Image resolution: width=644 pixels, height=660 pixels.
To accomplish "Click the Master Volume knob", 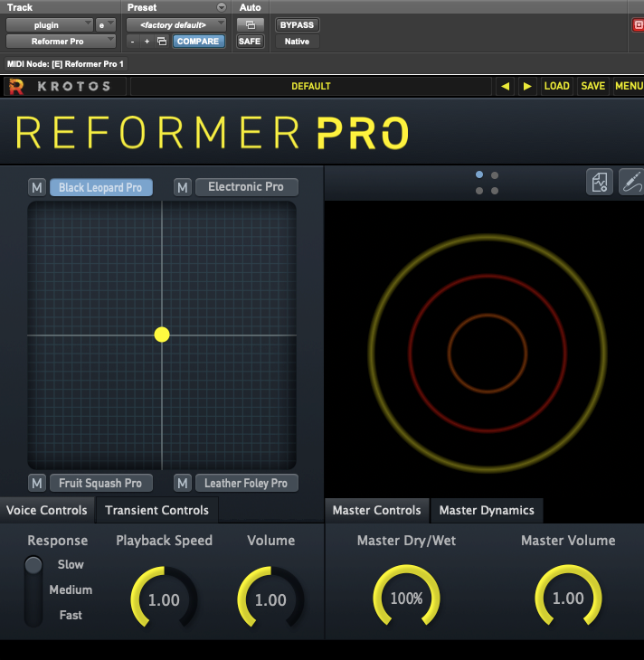I will 568,598.
